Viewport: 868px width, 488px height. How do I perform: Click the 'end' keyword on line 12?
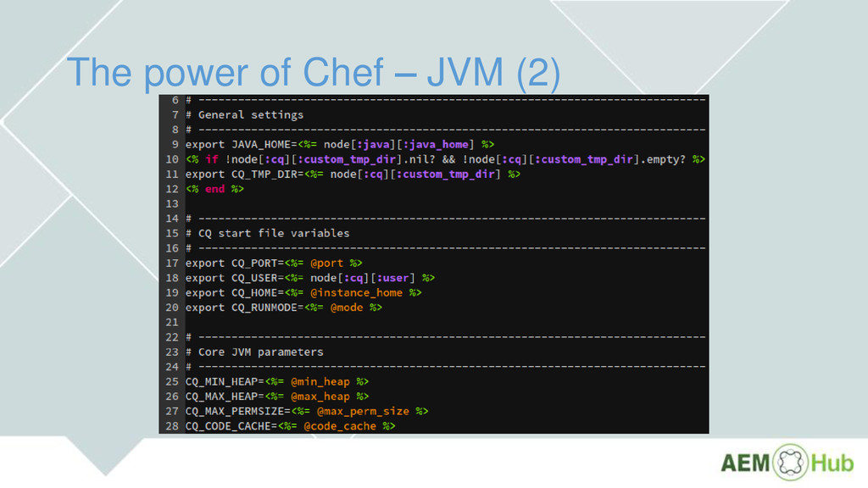pyautogui.click(x=214, y=189)
